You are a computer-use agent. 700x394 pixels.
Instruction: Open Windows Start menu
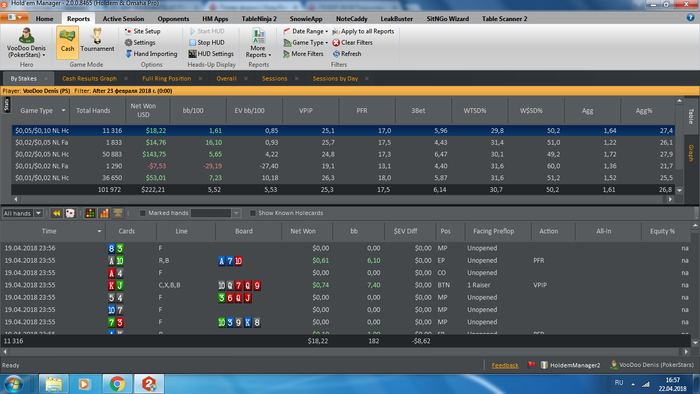click(x=13, y=384)
